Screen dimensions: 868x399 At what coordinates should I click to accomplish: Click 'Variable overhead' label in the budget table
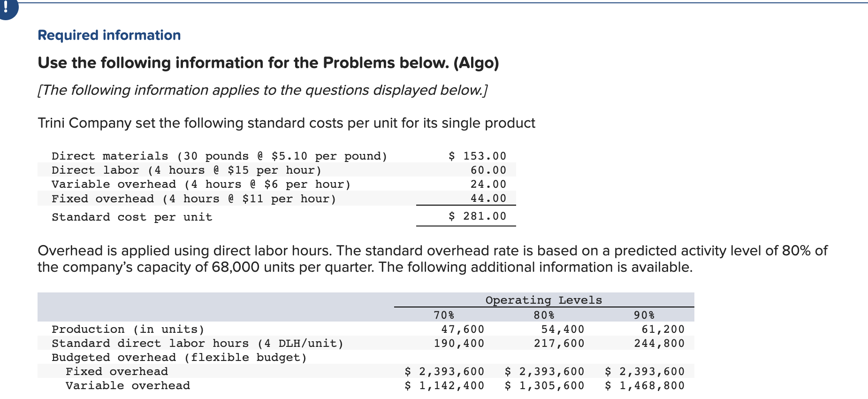click(x=128, y=385)
